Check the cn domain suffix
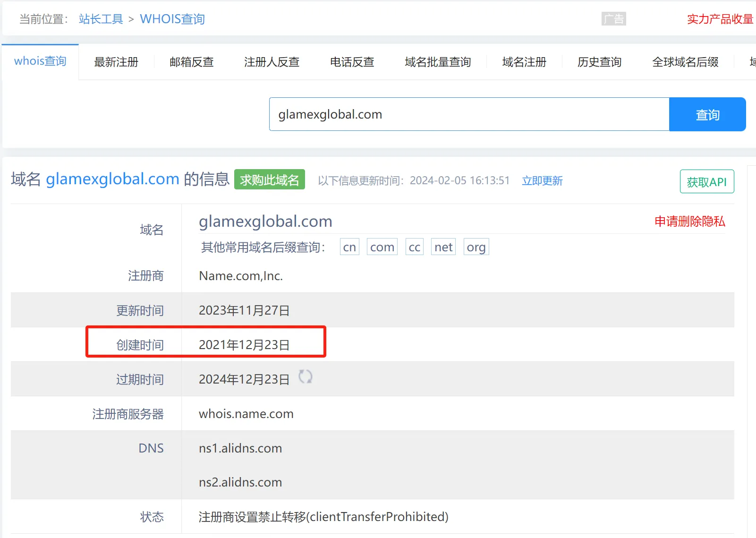The width and height of the screenshot is (756, 538). (x=349, y=247)
